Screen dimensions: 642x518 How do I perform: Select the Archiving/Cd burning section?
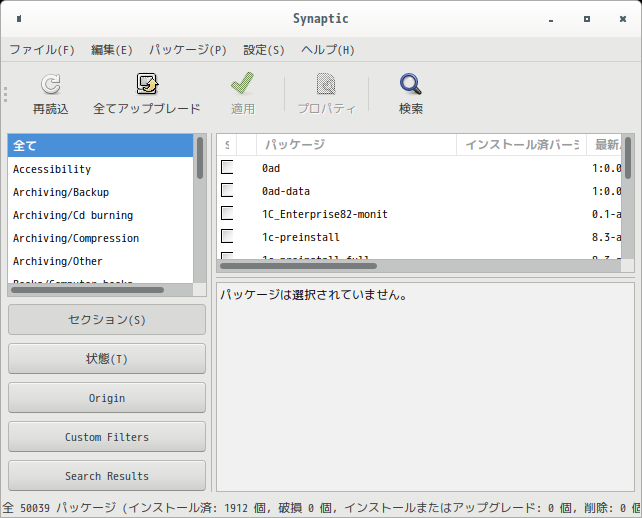(x=100, y=215)
